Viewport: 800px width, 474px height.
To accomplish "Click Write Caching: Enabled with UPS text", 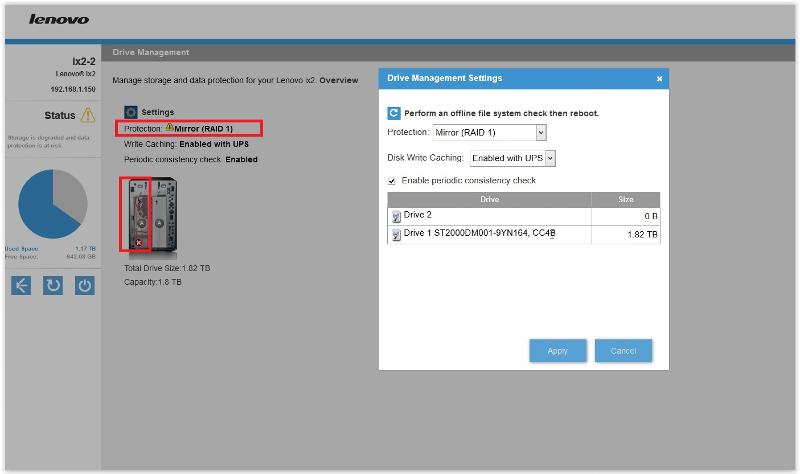I will pyautogui.click(x=186, y=144).
